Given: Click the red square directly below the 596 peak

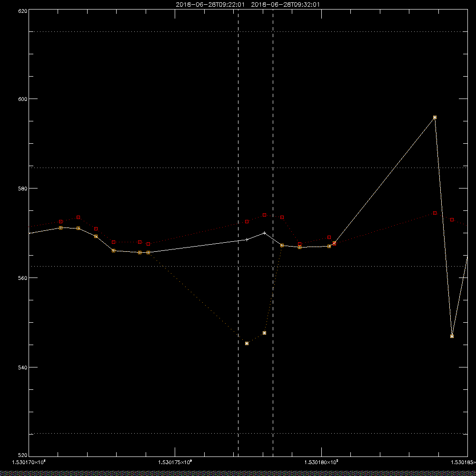Looking at the screenshot, I should 435,213.
